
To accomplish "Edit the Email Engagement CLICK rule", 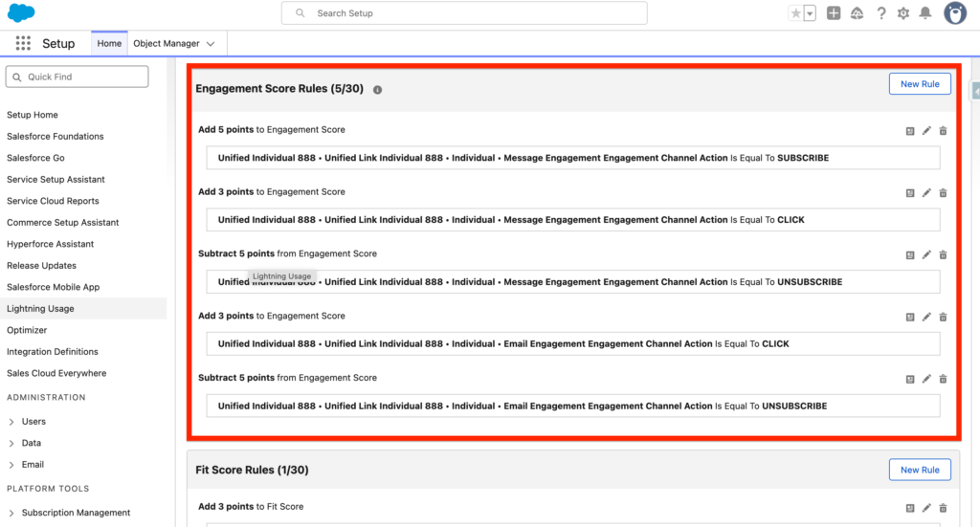I will point(926,318).
